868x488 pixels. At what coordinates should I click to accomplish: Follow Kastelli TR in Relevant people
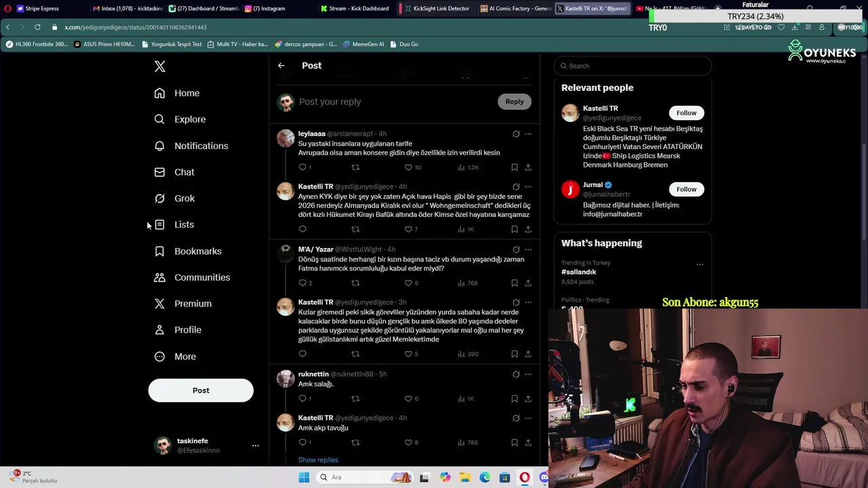coord(686,113)
